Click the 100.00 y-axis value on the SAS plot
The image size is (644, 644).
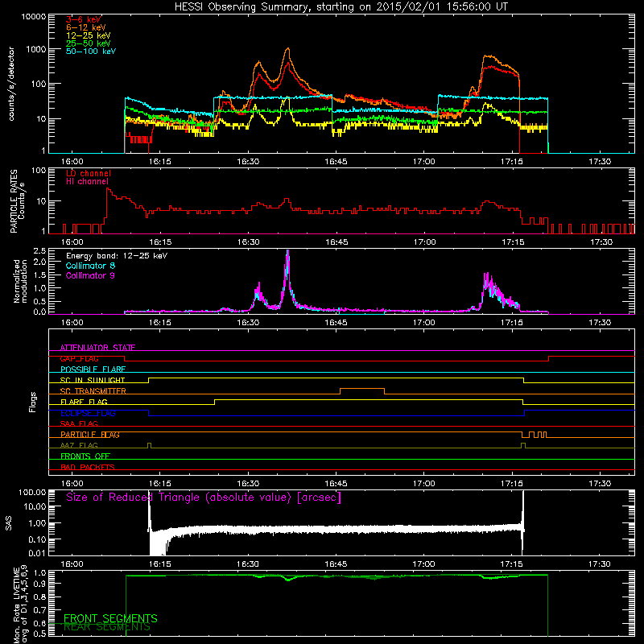(x=33, y=492)
